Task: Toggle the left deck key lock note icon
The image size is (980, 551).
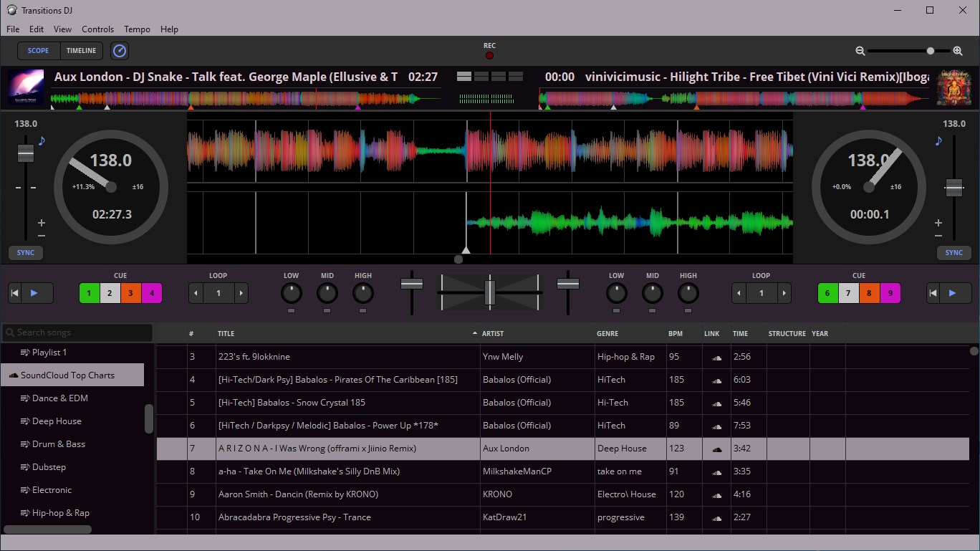Action: coord(42,140)
